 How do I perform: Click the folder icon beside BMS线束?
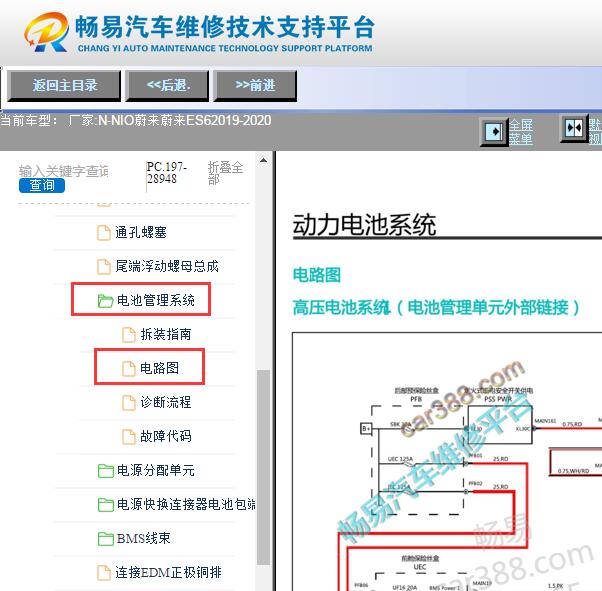click(106, 538)
